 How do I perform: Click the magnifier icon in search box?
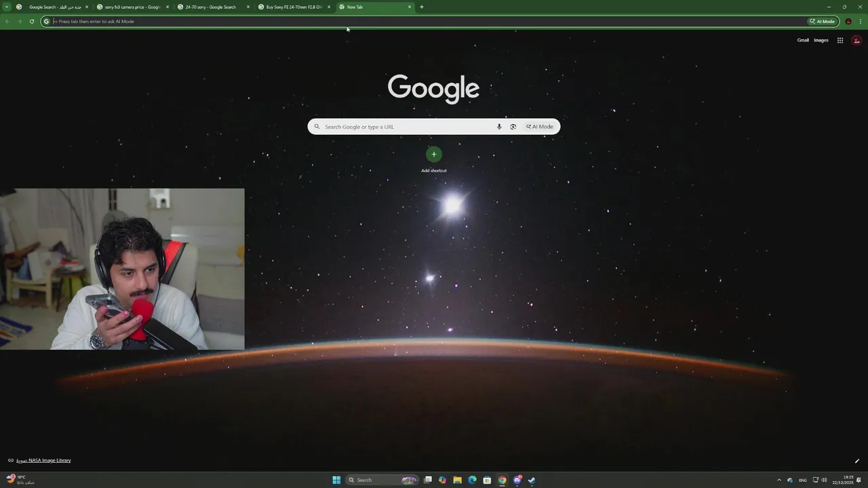[x=317, y=127]
